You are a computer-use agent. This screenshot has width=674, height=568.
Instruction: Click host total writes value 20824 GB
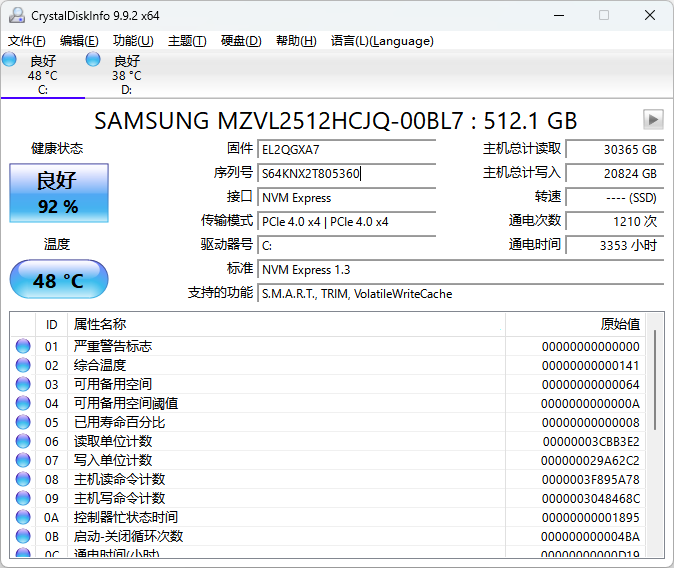615,174
